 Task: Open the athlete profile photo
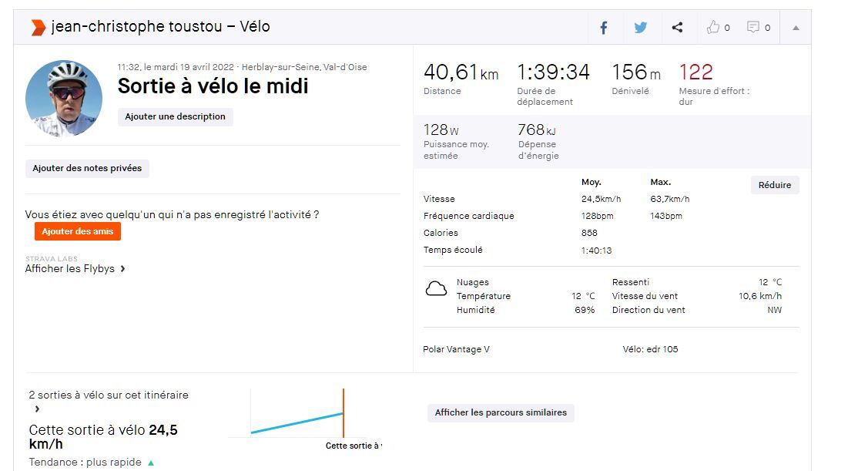coord(64,99)
